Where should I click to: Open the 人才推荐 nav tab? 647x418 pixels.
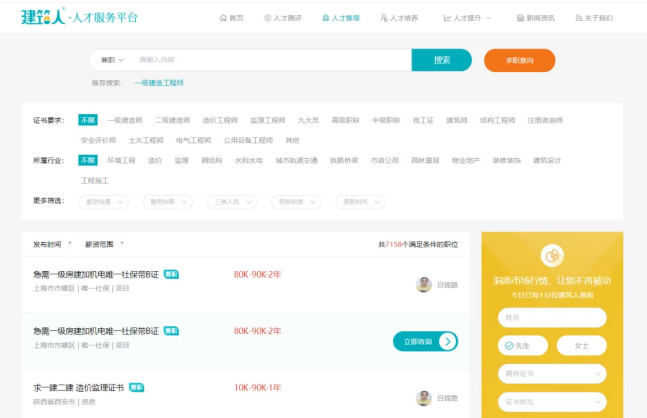340,18
